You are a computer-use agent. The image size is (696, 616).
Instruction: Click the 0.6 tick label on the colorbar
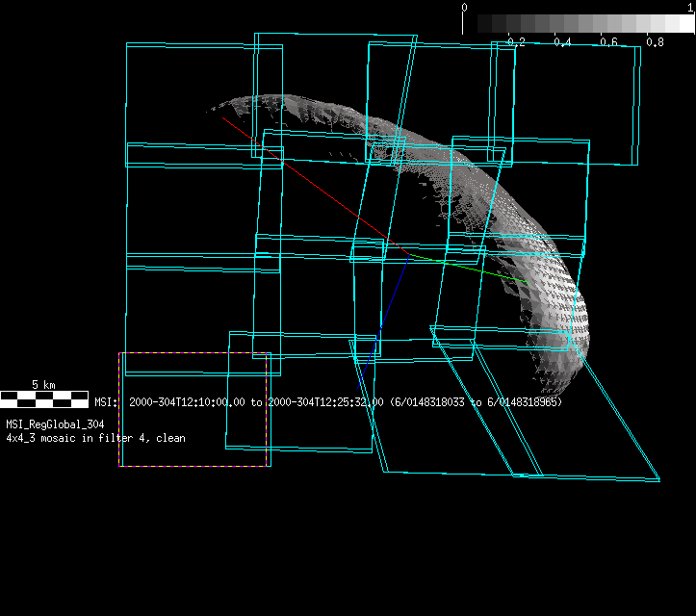tap(608, 42)
